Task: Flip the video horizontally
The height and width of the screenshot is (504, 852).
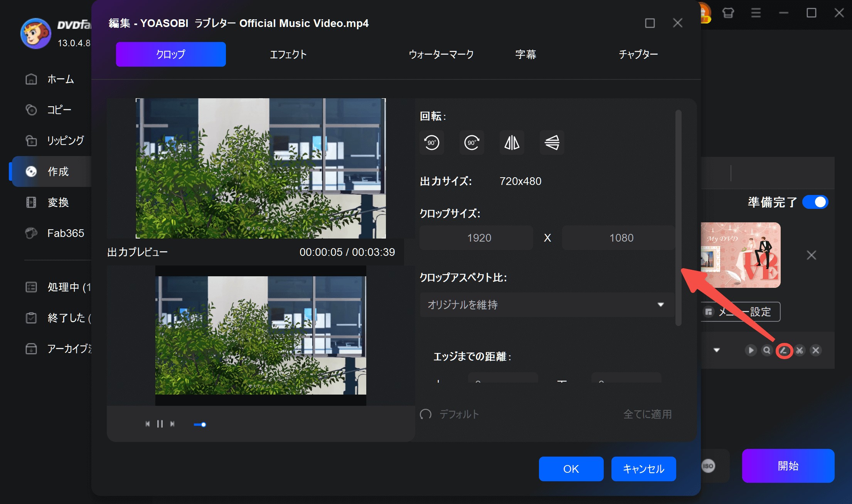Action: click(512, 143)
